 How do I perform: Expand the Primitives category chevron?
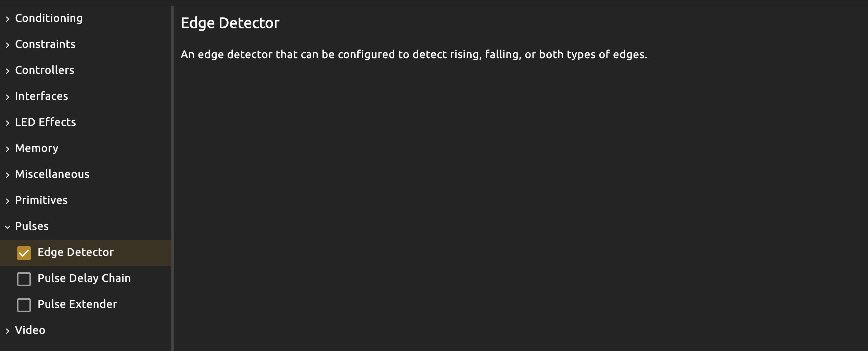click(x=8, y=201)
